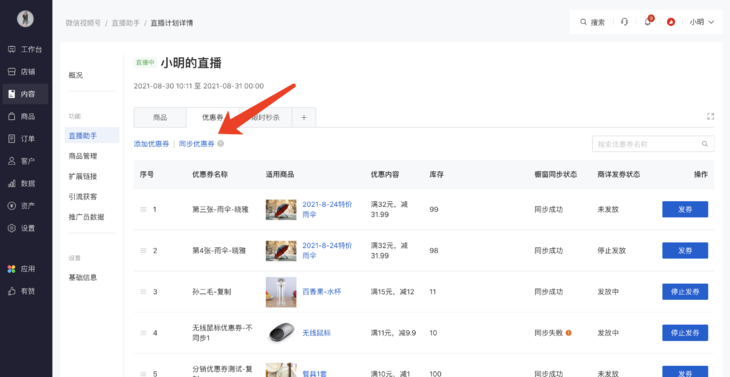Select 直播助手 in the left menu
Image resolution: width=730 pixels, height=377 pixels.
click(92, 135)
